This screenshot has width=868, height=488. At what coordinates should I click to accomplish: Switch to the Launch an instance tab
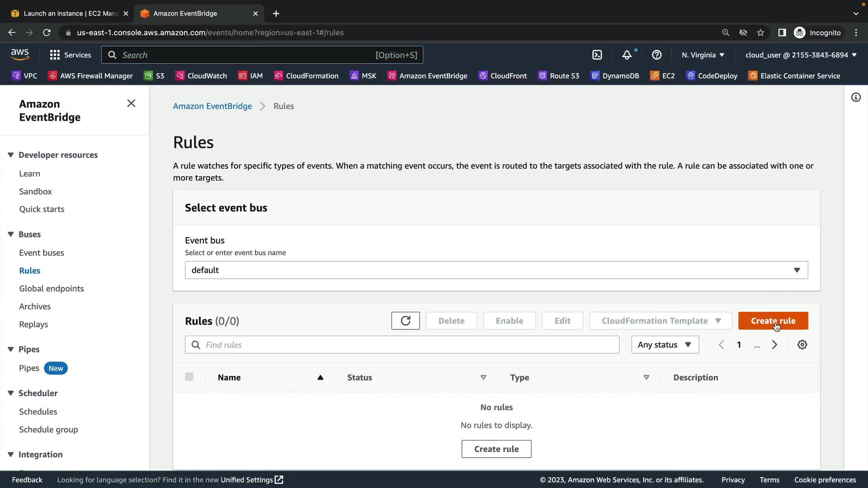[70, 14]
